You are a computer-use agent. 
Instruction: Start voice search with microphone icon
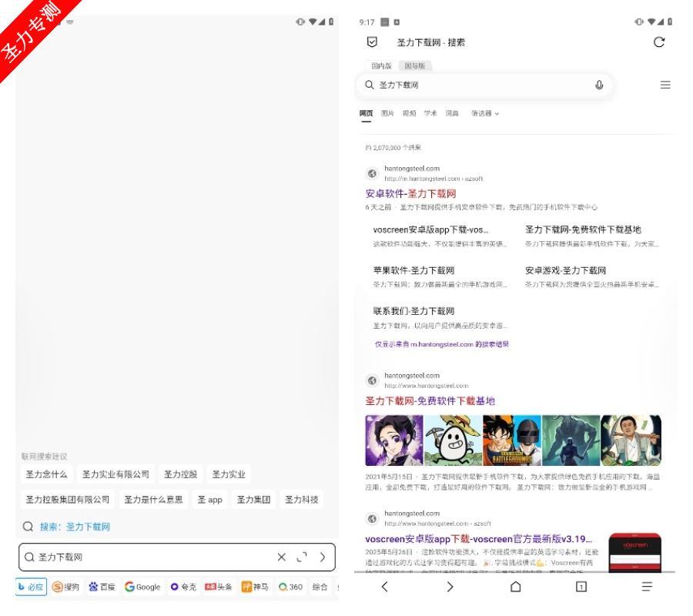click(599, 85)
